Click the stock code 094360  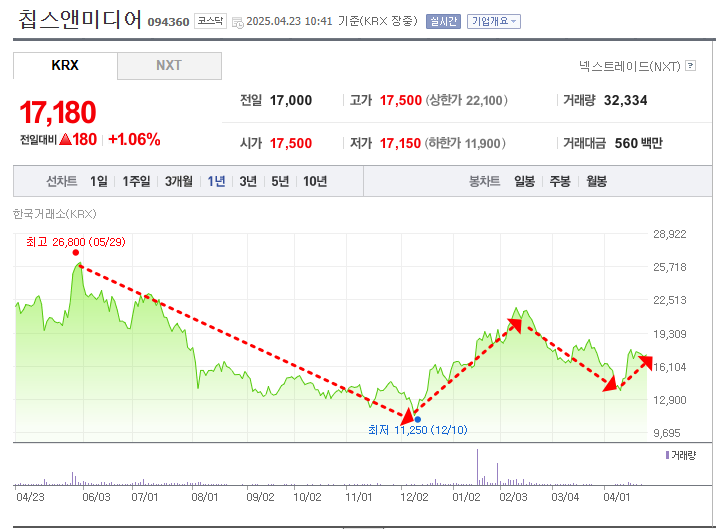pyautogui.click(x=168, y=22)
